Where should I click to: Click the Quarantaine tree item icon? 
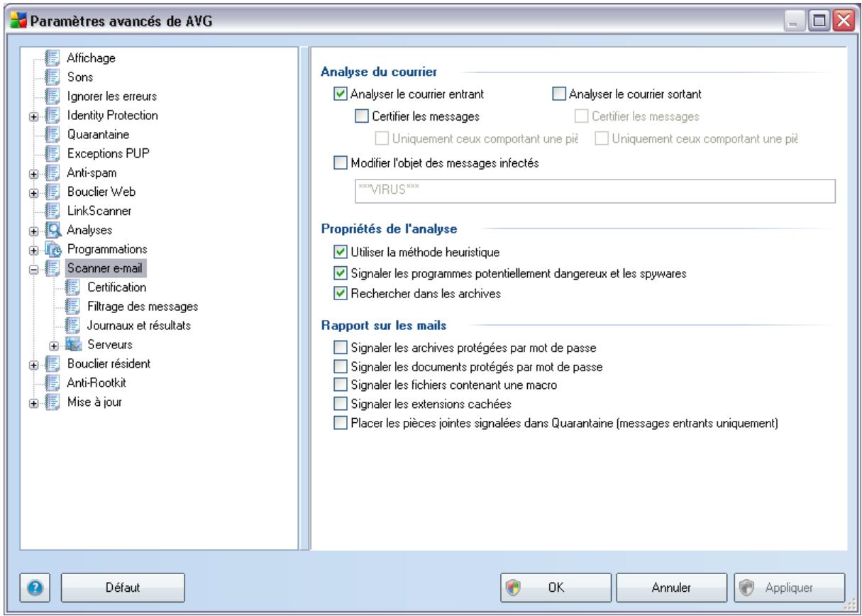pyautogui.click(x=51, y=133)
